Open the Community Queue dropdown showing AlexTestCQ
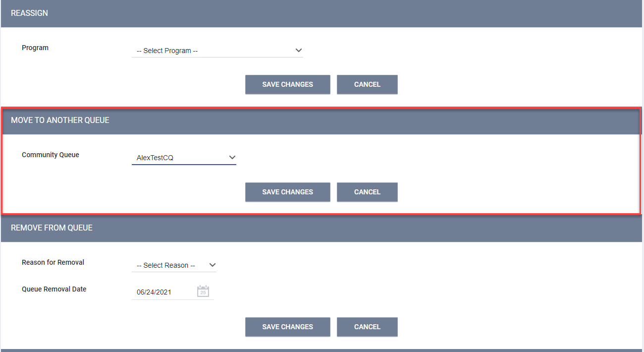644x352 pixels. click(184, 158)
